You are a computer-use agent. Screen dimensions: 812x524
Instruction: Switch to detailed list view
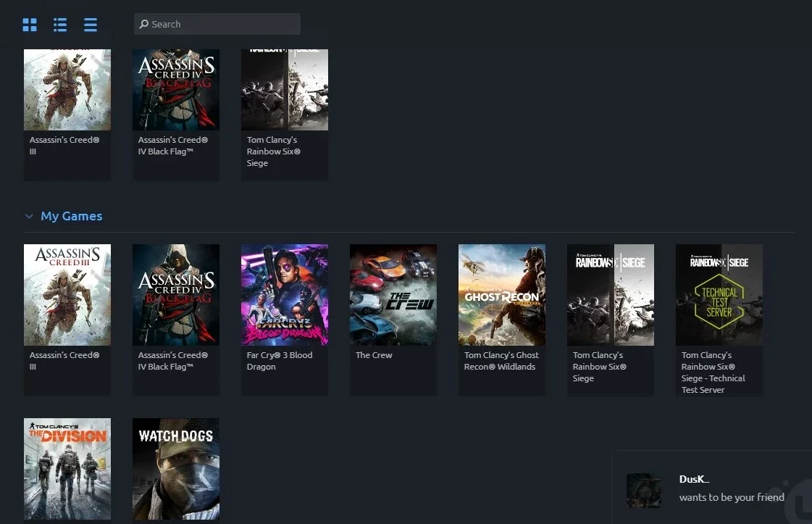60,25
